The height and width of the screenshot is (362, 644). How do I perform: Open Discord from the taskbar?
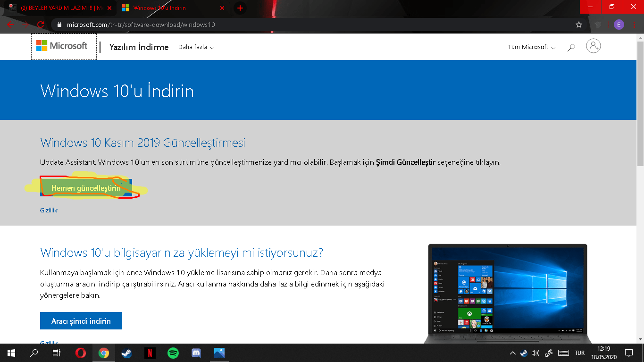point(196,353)
